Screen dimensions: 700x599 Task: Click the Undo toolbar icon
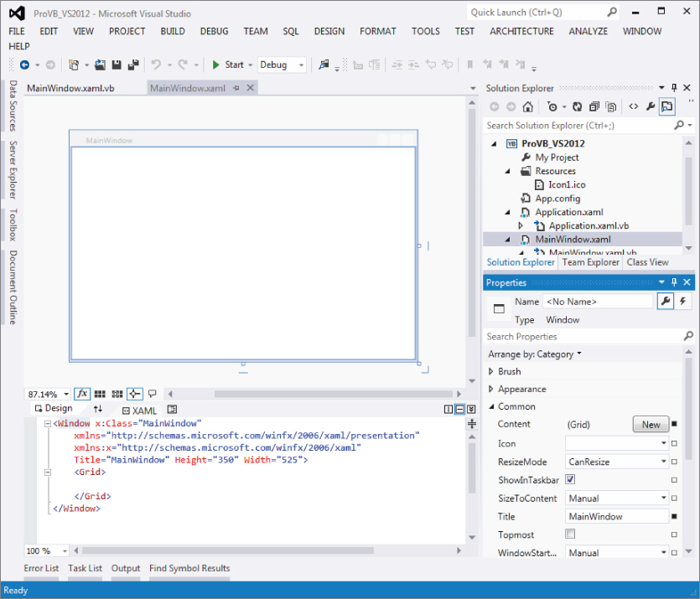tap(156, 65)
